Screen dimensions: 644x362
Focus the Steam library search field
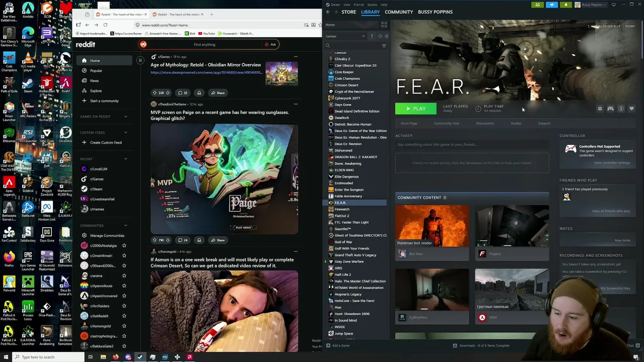point(352,46)
